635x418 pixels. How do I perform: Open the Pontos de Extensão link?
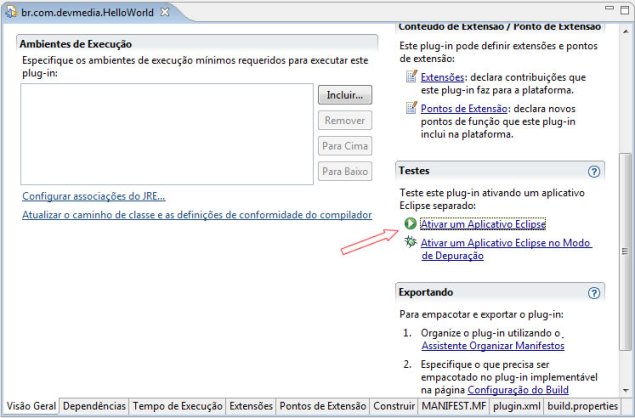[x=464, y=109]
